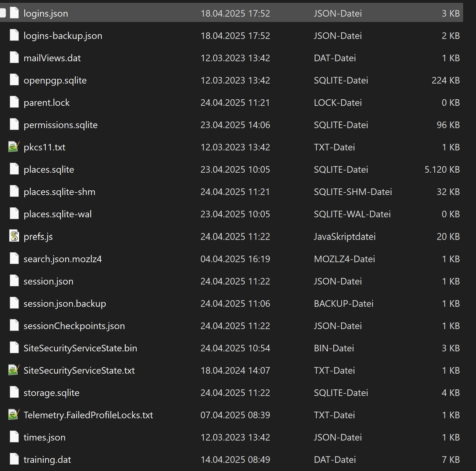Select the file name pkcs11.txt
Viewport: 476px width, 471px height.
tap(44, 148)
